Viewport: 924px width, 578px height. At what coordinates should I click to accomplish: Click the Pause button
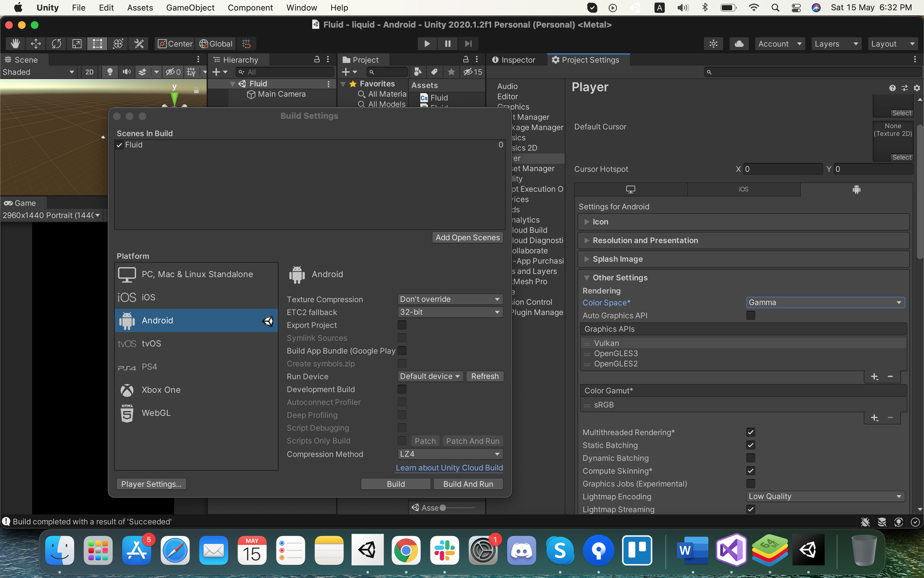pyautogui.click(x=448, y=44)
